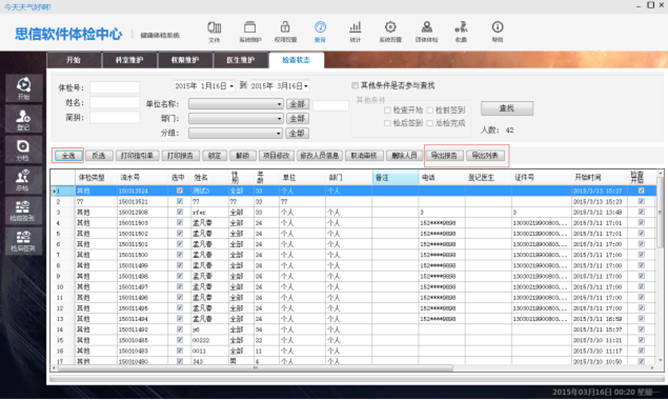Open the archive-box icon in top toolbar
The width and height of the screenshot is (668, 400).
(x=250, y=32)
